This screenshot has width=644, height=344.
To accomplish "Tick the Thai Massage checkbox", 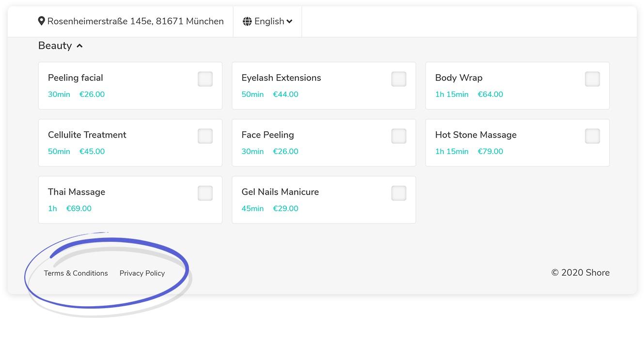I will [205, 193].
